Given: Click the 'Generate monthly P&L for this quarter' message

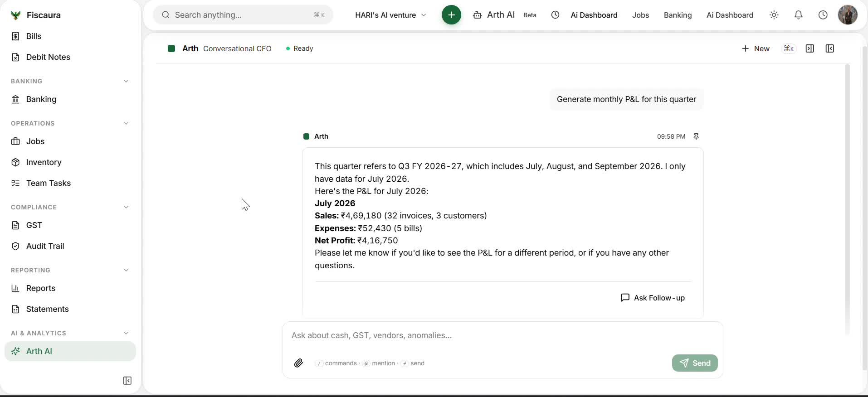Looking at the screenshot, I should 626,99.
